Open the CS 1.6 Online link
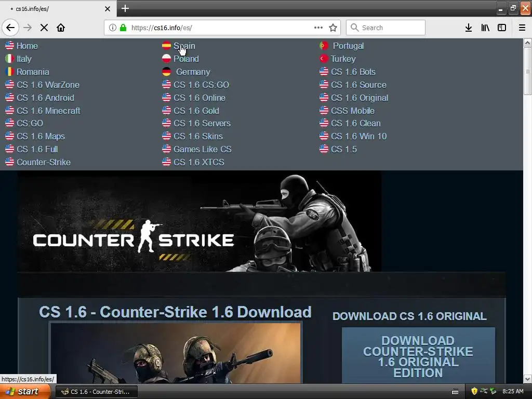This screenshot has width=532, height=399. (x=199, y=98)
